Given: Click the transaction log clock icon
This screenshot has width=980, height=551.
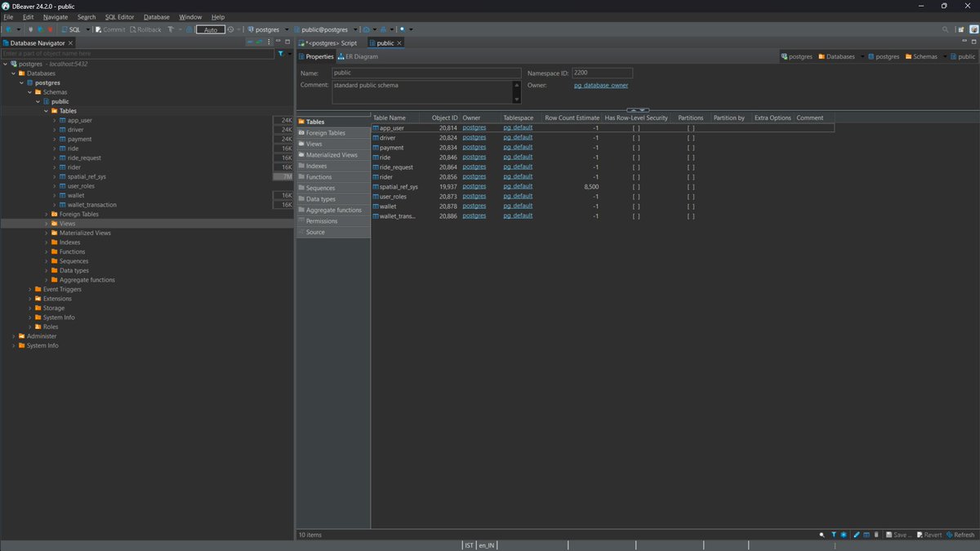Looking at the screenshot, I should pyautogui.click(x=230, y=29).
